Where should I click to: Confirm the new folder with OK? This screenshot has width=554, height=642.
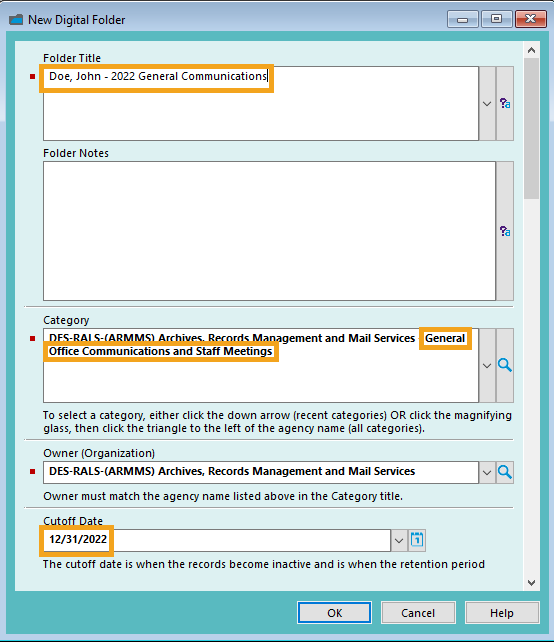pos(335,613)
